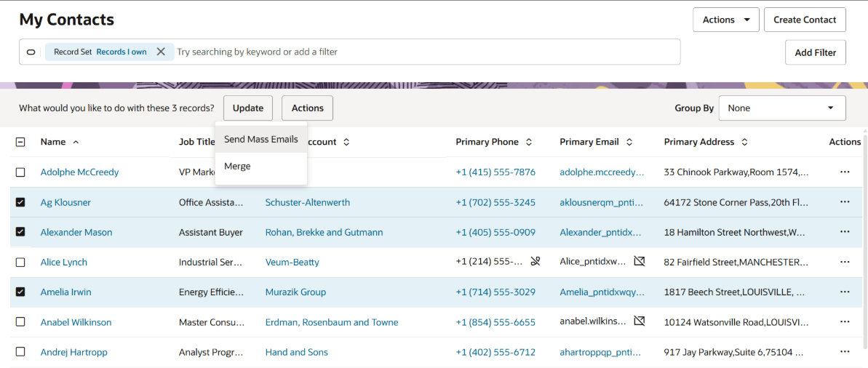The width and height of the screenshot is (868, 368).
Task: Open the Murazik Group account link
Action: pyautogui.click(x=295, y=292)
